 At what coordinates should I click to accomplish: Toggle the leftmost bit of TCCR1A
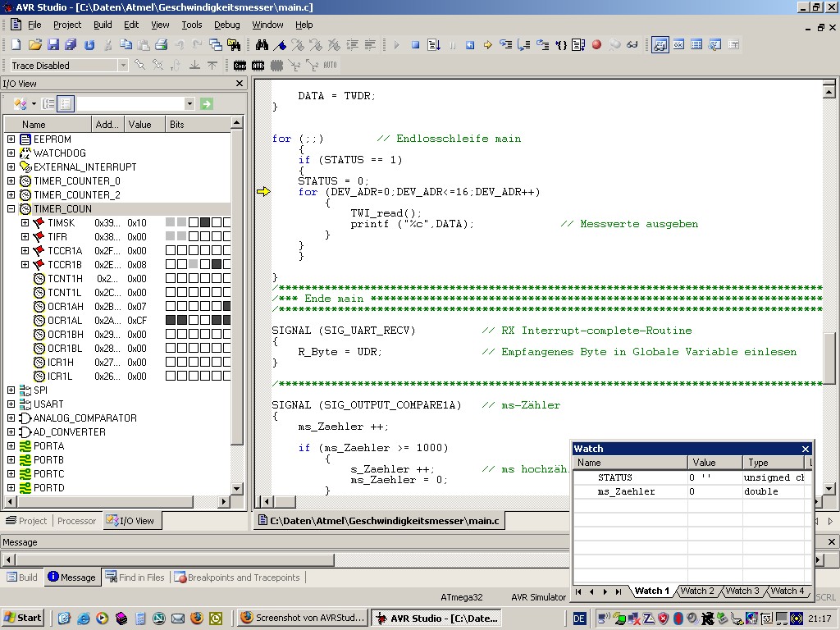tap(171, 250)
